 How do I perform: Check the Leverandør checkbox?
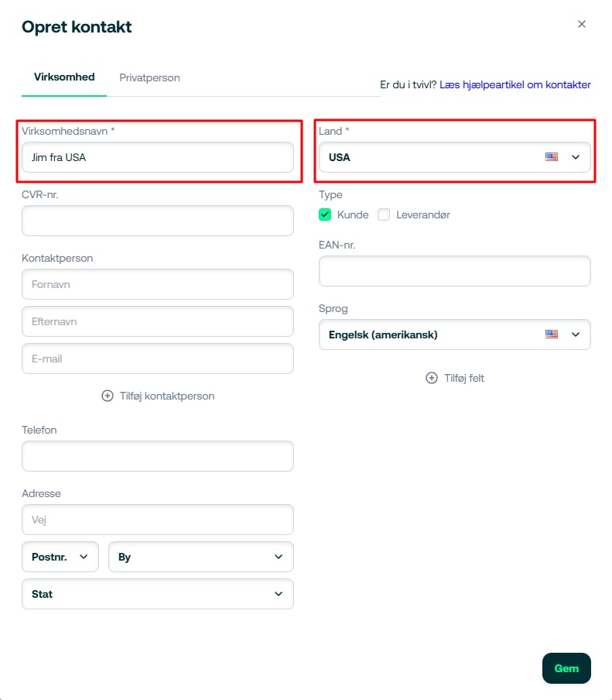tap(384, 214)
